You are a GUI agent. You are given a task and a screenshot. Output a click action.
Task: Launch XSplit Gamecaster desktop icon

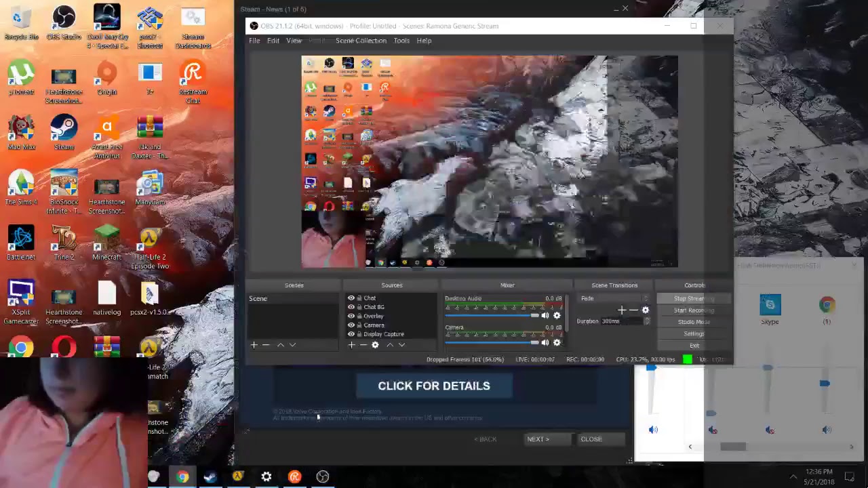(21, 302)
